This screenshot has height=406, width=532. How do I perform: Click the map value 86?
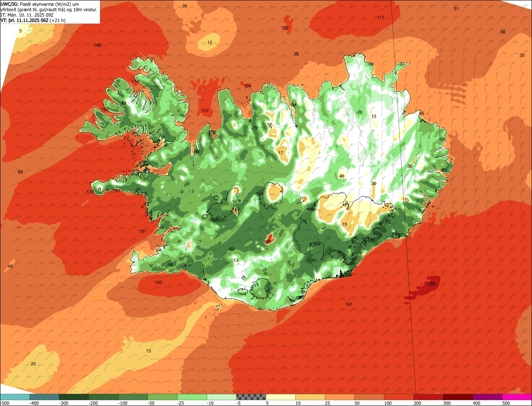[503, 32]
